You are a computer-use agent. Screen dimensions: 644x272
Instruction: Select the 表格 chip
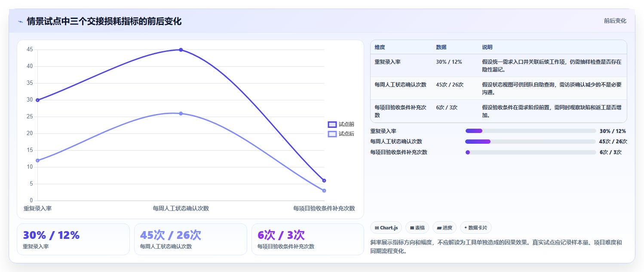pyautogui.click(x=417, y=228)
